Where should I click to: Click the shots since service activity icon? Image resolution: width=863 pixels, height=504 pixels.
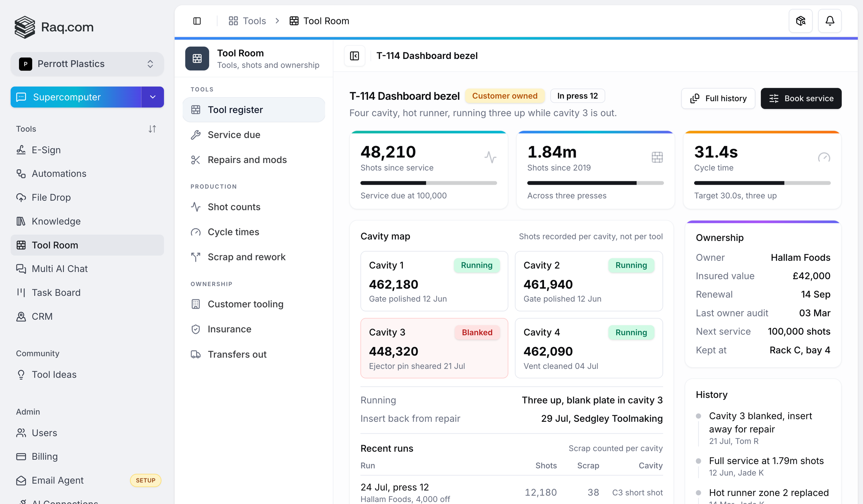(490, 157)
